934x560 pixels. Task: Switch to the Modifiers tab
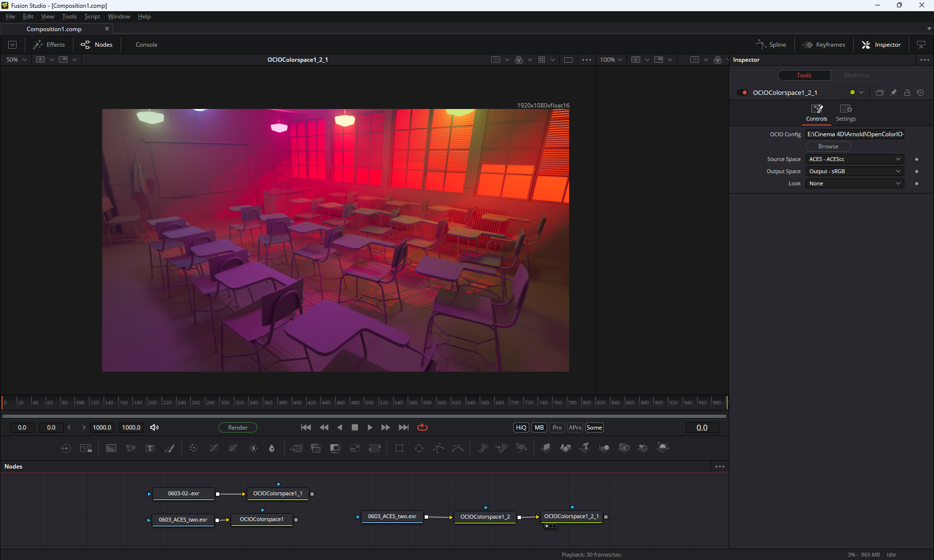pyautogui.click(x=856, y=75)
